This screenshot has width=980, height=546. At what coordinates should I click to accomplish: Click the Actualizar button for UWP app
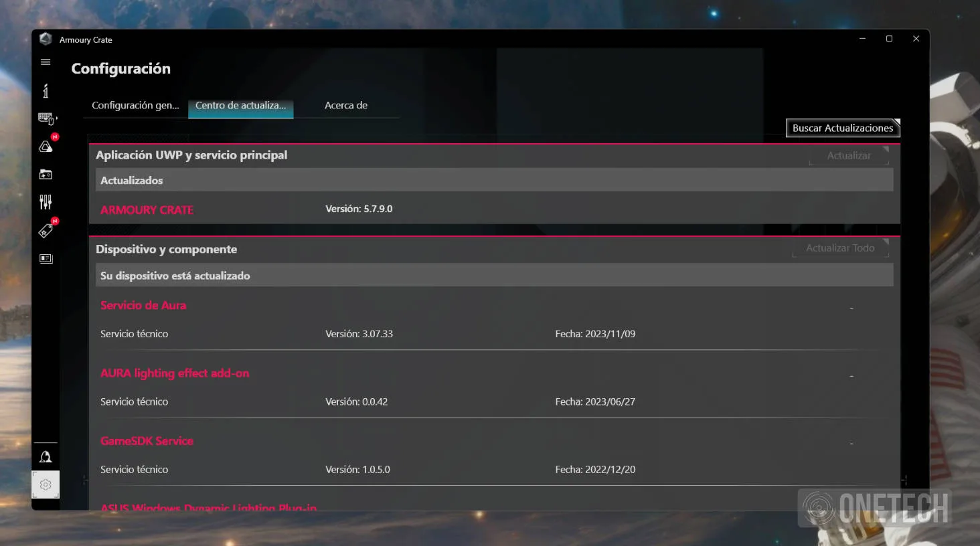pyautogui.click(x=849, y=156)
